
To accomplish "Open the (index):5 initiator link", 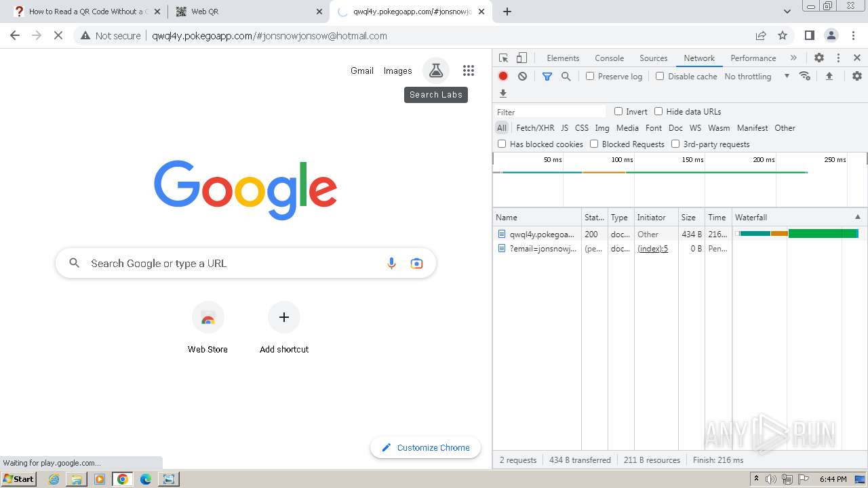I will pyautogui.click(x=652, y=249).
